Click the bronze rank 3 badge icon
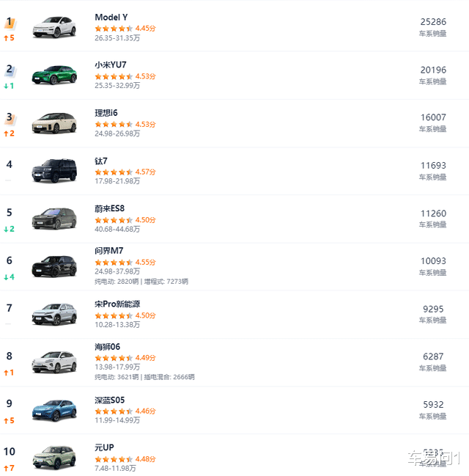Image resolution: width=469 pixels, height=476 pixels. point(10,118)
